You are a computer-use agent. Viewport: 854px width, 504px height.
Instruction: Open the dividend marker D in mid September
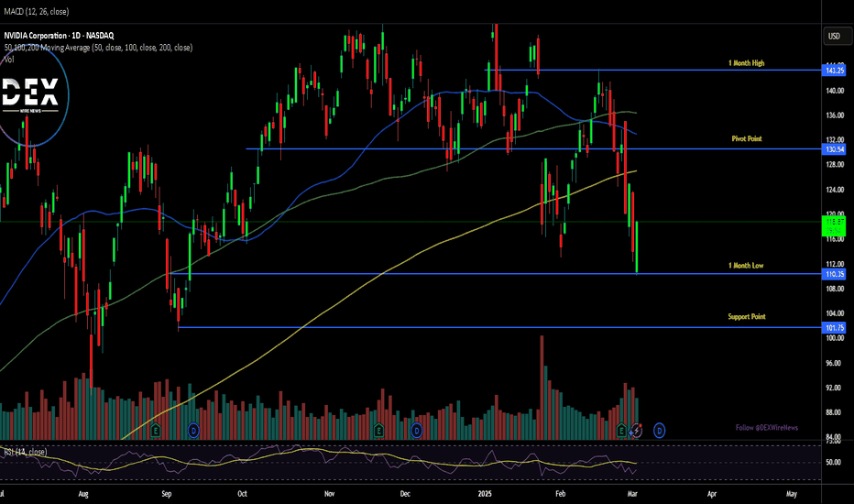(193, 431)
